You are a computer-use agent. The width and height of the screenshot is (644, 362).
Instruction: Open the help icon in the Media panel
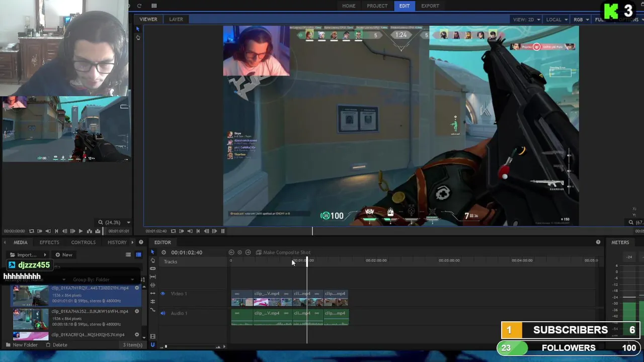(141, 242)
